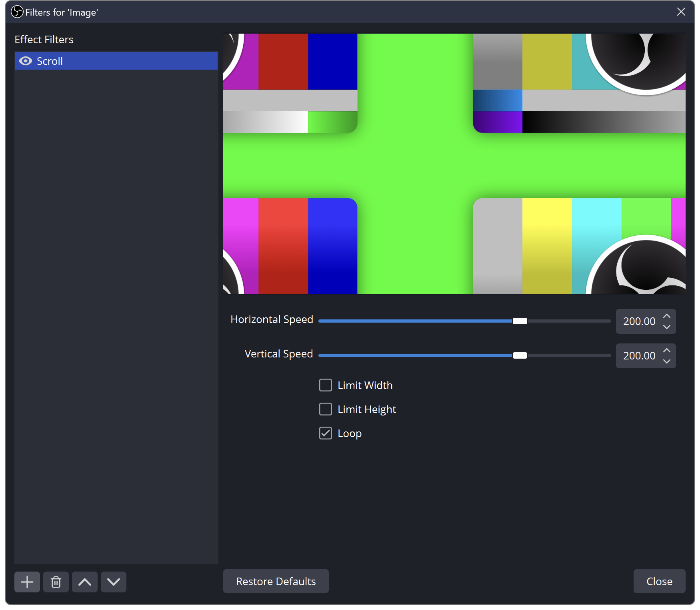The image size is (700, 610).
Task: Click the add filter plus icon
Action: click(27, 582)
